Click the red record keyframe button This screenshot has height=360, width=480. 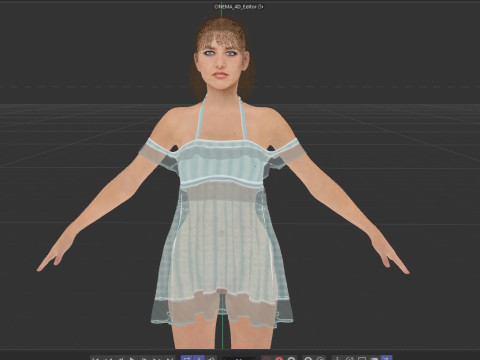tap(279, 359)
